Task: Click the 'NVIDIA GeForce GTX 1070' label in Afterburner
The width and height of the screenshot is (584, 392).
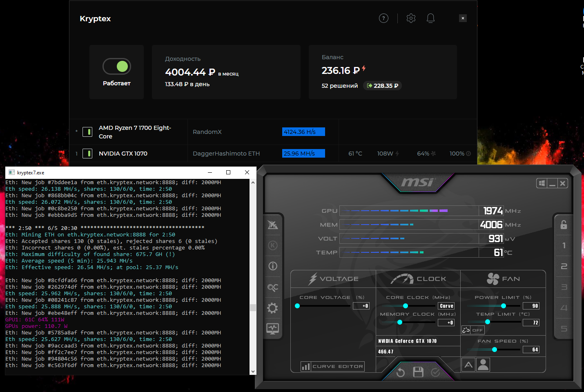Action: coord(407,341)
